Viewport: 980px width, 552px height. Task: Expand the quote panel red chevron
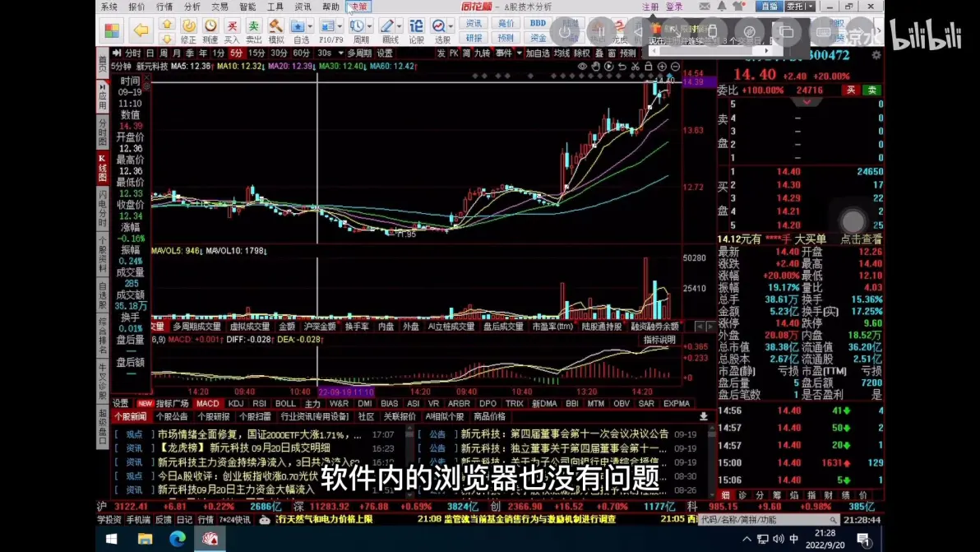click(x=807, y=101)
